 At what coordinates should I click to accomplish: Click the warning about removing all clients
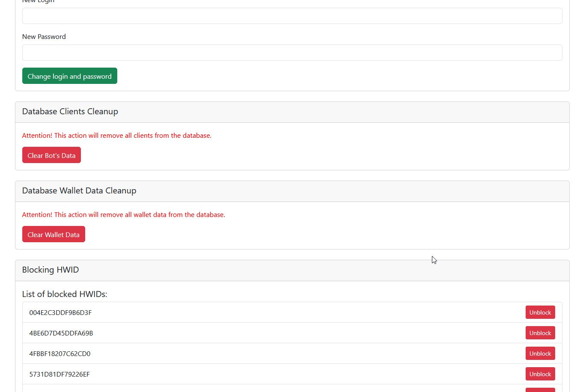pos(117,135)
